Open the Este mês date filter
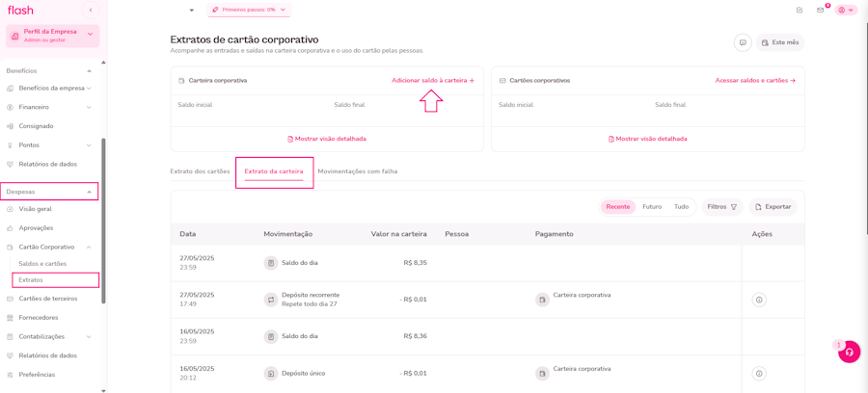This screenshot has width=868, height=393. (780, 42)
